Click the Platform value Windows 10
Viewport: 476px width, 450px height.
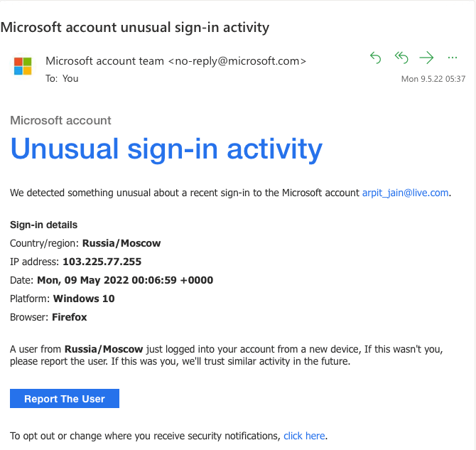click(x=84, y=299)
